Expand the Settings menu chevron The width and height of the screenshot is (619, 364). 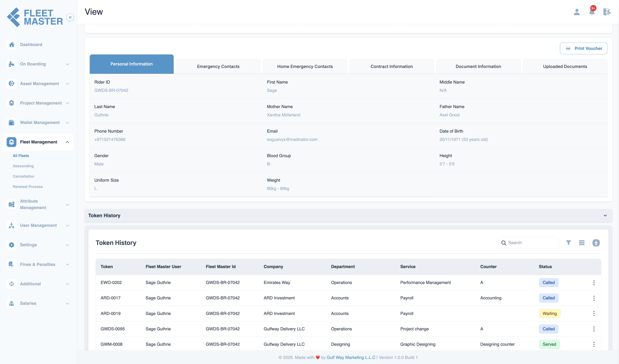[67, 245]
